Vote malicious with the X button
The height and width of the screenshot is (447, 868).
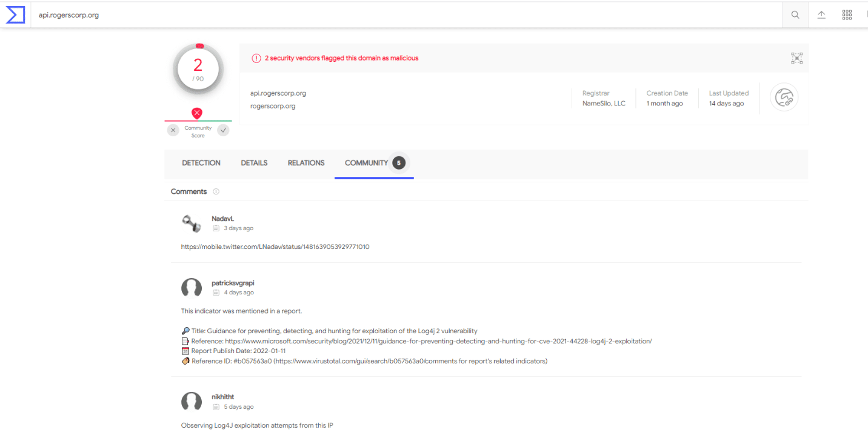173,130
